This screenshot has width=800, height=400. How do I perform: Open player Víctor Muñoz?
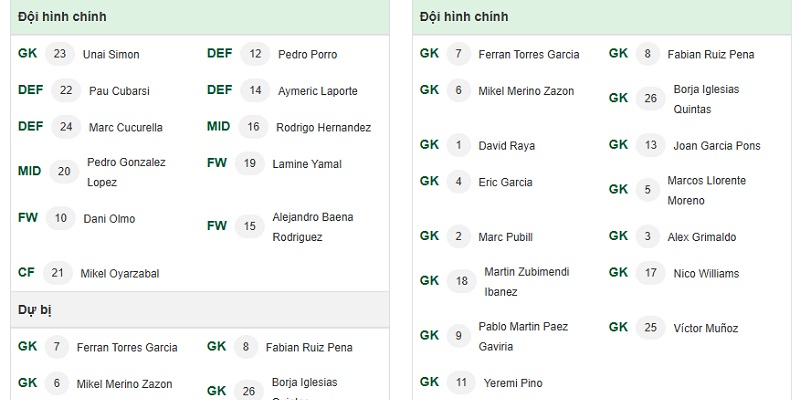click(x=706, y=328)
